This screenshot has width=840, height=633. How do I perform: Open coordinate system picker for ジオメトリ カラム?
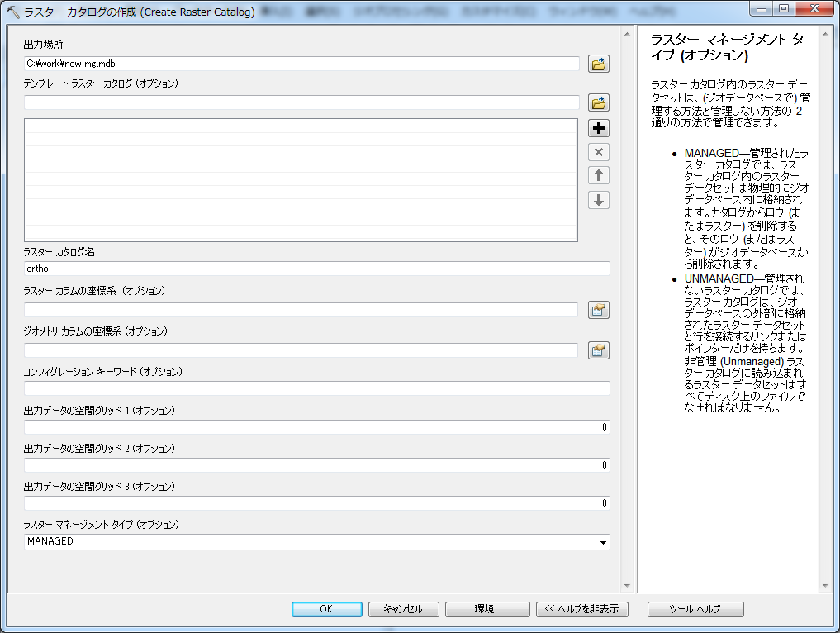pyautogui.click(x=599, y=350)
